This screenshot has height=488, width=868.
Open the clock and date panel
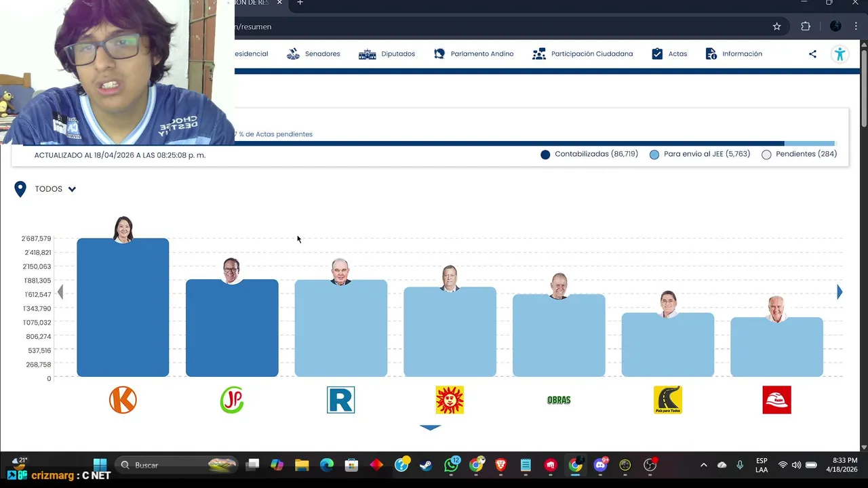point(842,465)
